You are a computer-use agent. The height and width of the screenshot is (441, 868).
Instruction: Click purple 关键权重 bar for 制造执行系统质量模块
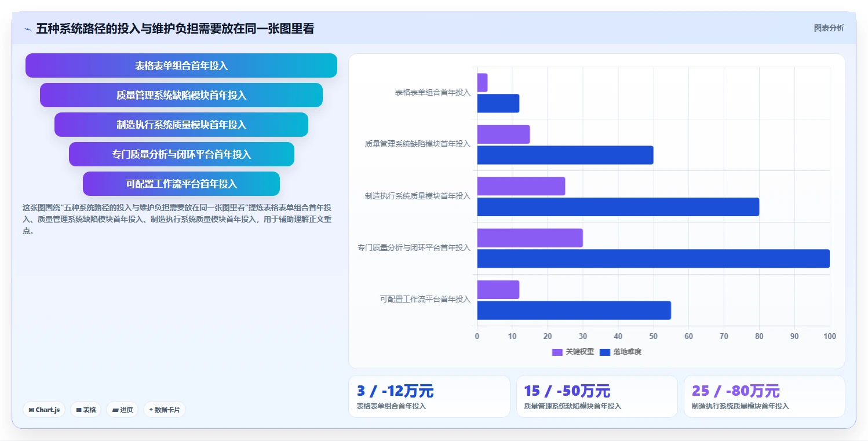click(521, 186)
